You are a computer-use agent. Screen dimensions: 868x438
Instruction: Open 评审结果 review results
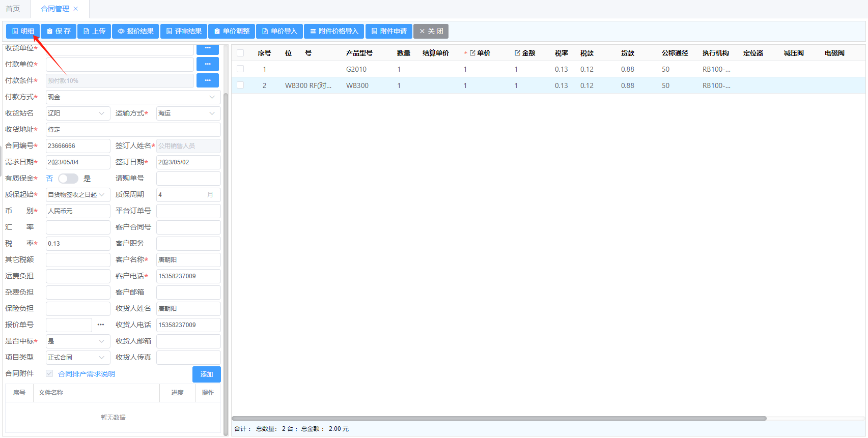coord(184,32)
